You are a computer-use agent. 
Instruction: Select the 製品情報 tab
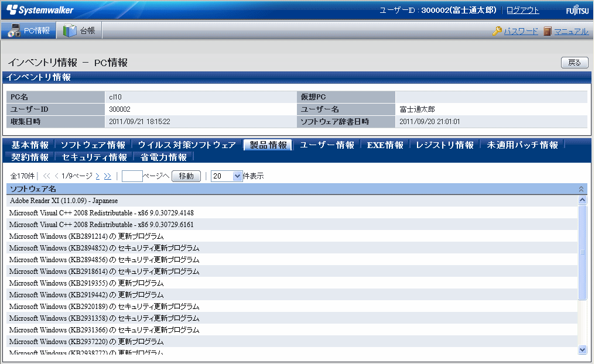(x=268, y=145)
